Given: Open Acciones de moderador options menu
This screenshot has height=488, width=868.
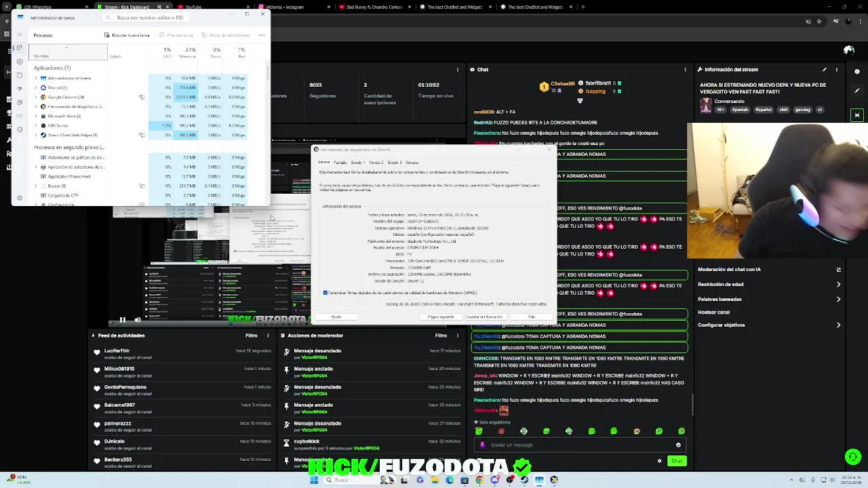Looking at the screenshot, I should click(458, 335).
